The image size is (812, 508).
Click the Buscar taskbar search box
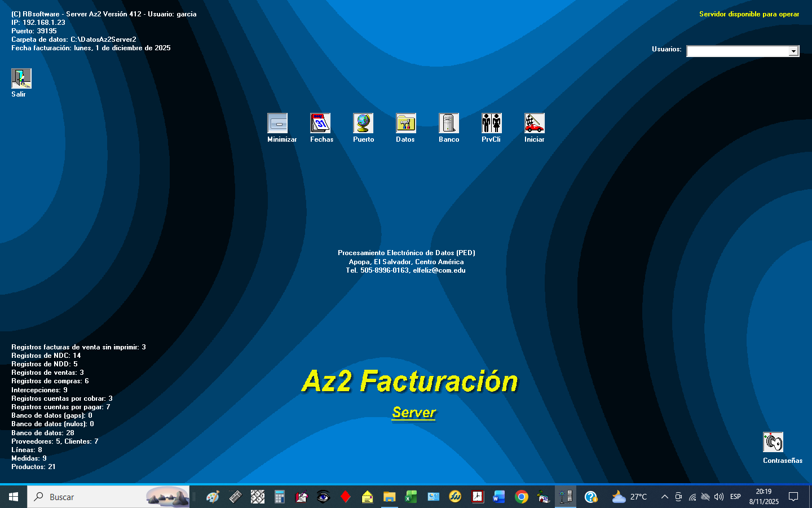point(108,497)
